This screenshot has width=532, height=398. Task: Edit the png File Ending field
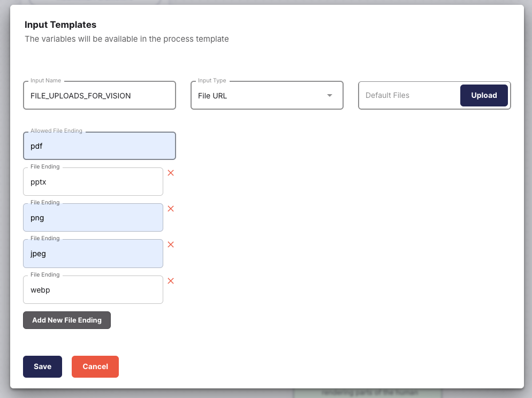point(93,218)
